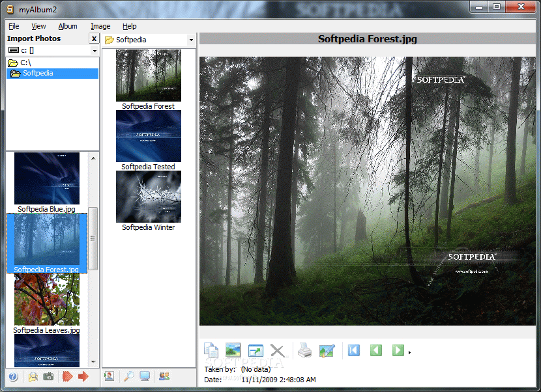Click the window with green arrow icon

tap(256, 351)
